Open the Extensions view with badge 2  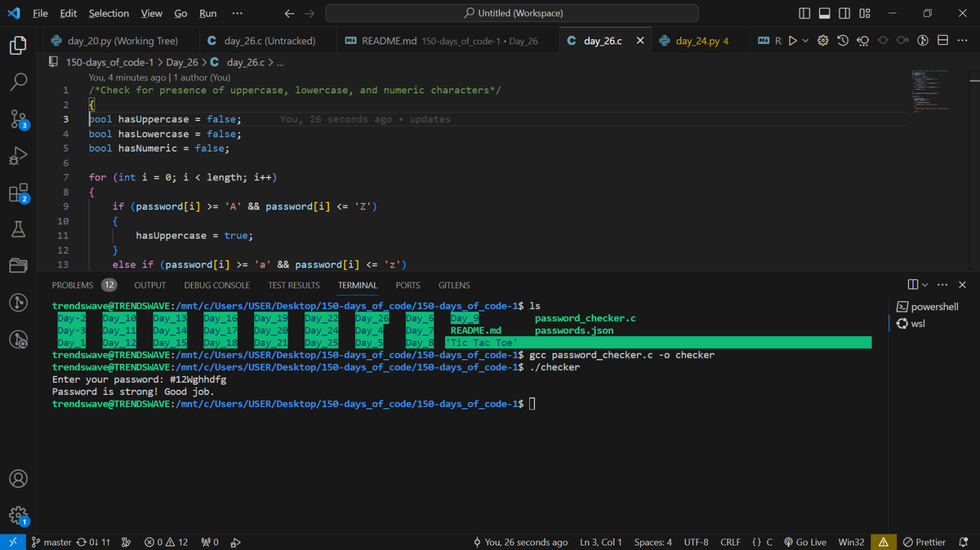(x=18, y=193)
